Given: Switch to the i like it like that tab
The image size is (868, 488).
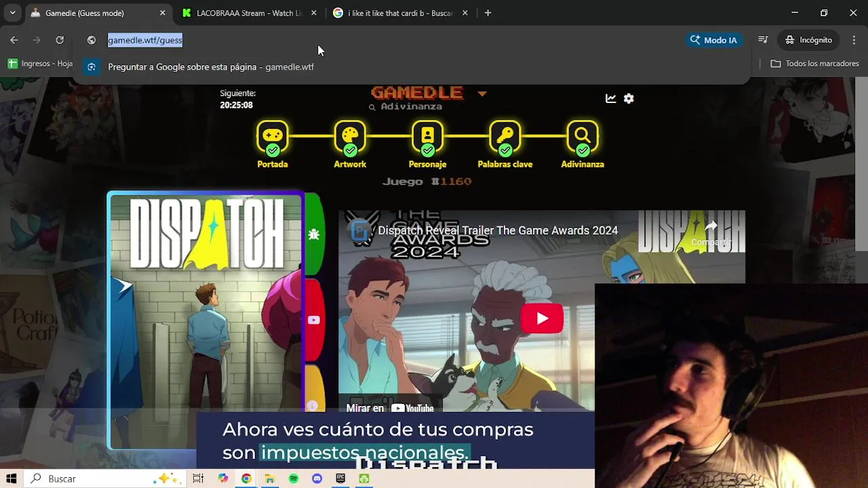Looking at the screenshot, I should point(400,13).
